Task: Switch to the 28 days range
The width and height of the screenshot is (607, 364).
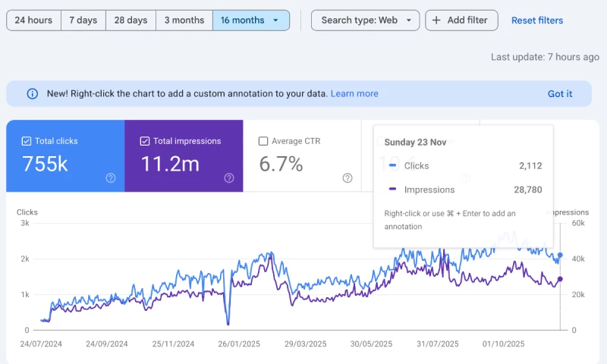Action: 131,20
